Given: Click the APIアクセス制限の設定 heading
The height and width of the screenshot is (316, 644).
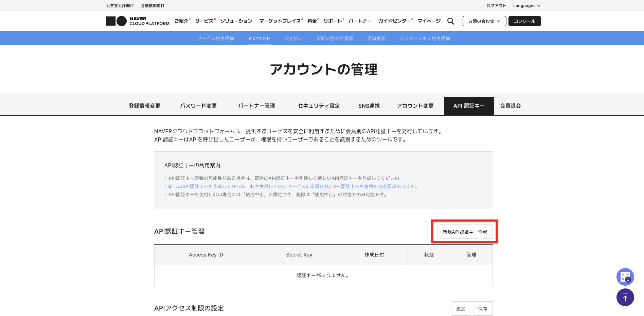Looking at the screenshot, I should click(189, 308).
